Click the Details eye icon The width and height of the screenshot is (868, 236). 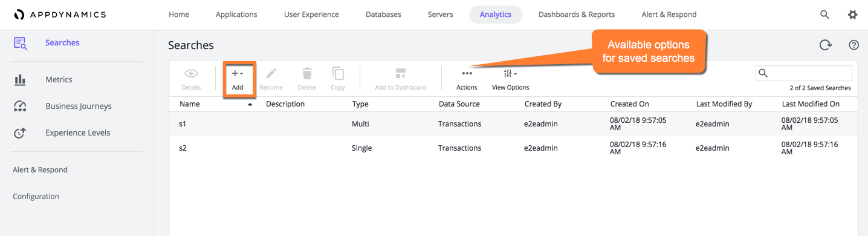[x=191, y=74]
